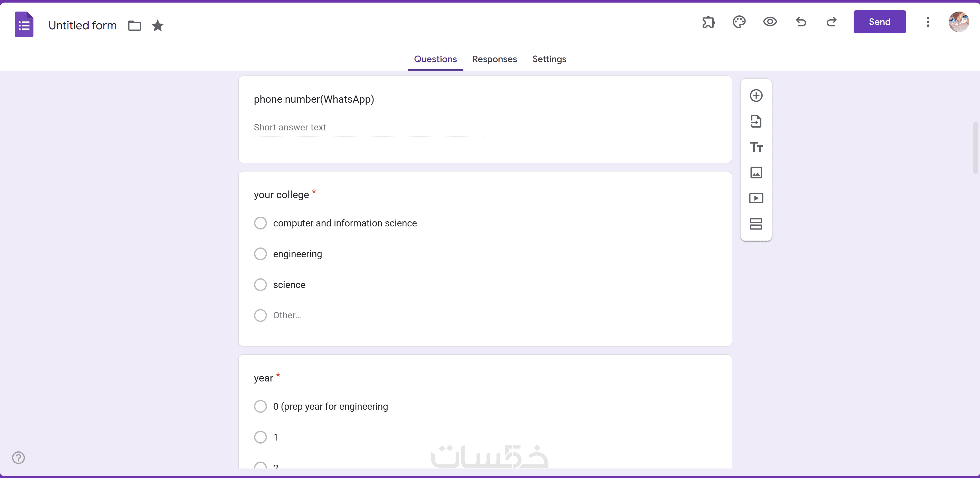The height and width of the screenshot is (478, 980).
Task: Click the Send button
Action: pyautogui.click(x=879, y=22)
